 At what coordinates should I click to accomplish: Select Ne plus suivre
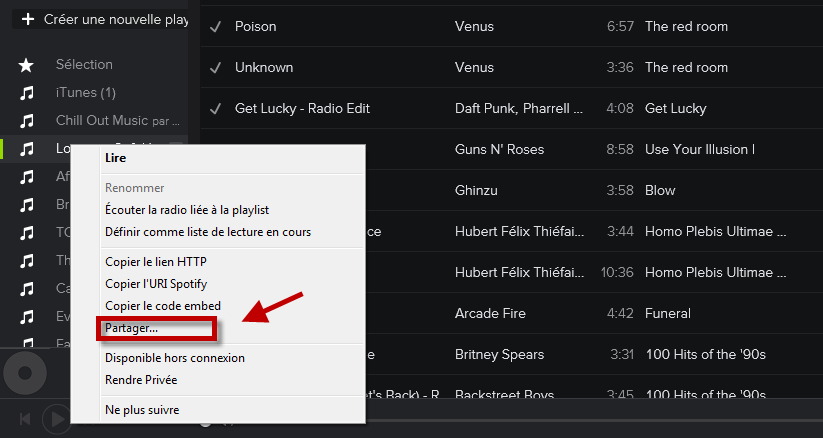(142, 409)
